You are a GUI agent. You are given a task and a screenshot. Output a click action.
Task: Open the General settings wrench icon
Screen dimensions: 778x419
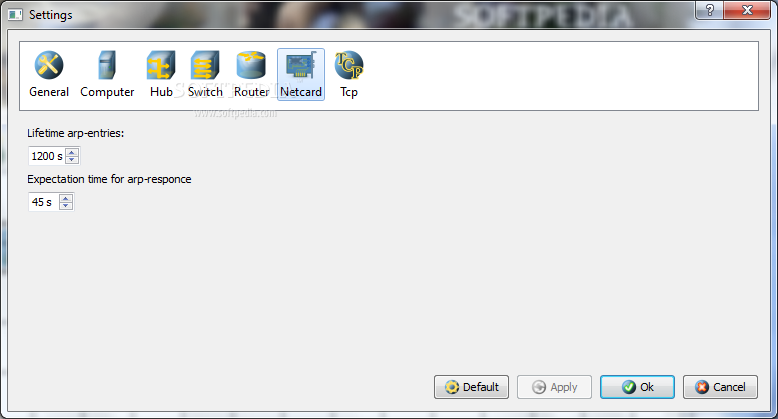click(x=49, y=65)
